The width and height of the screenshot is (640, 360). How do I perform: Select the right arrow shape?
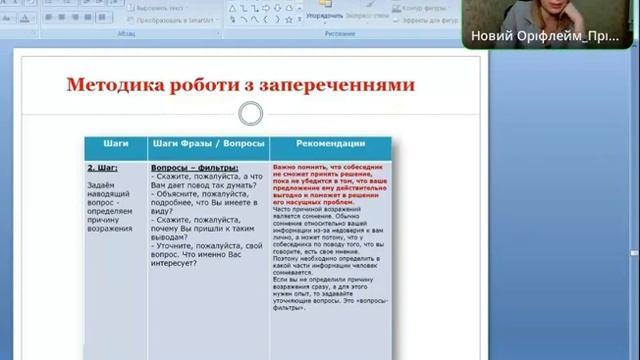point(266,8)
